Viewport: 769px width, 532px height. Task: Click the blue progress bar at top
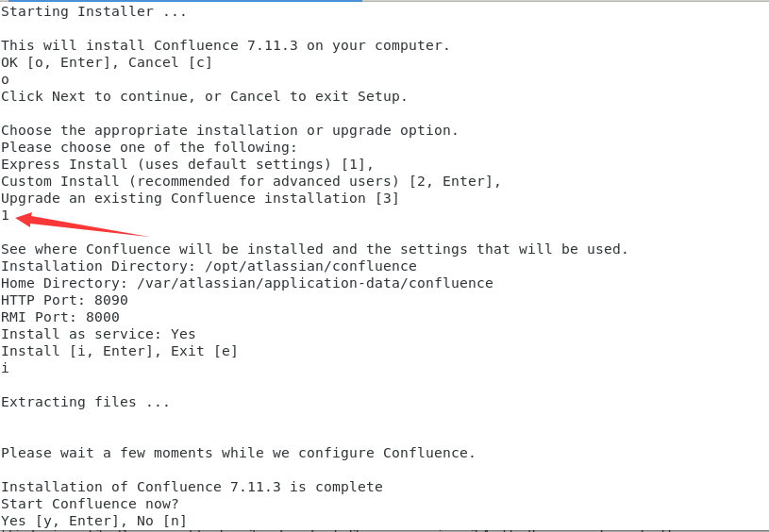pos(181,1)
